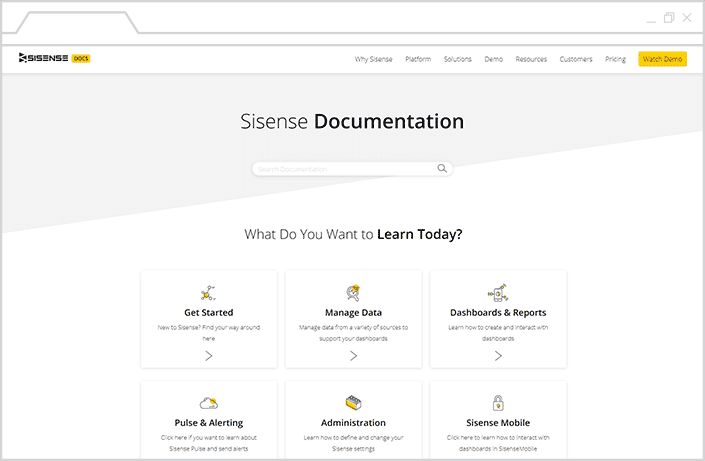Click the Sisense Mobile lock icon
This screenshot has width=705, height=461.
click(498, 403)
